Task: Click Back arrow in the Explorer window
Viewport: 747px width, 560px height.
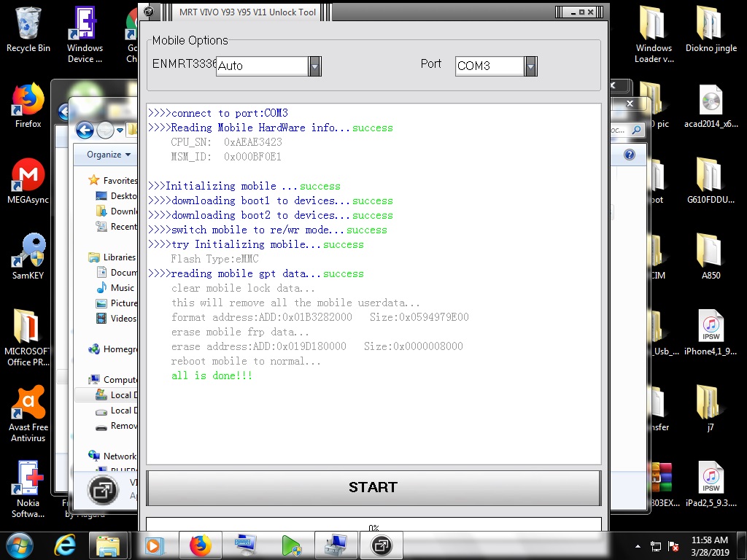Action: pyautogui.click(x=85, y=130)
